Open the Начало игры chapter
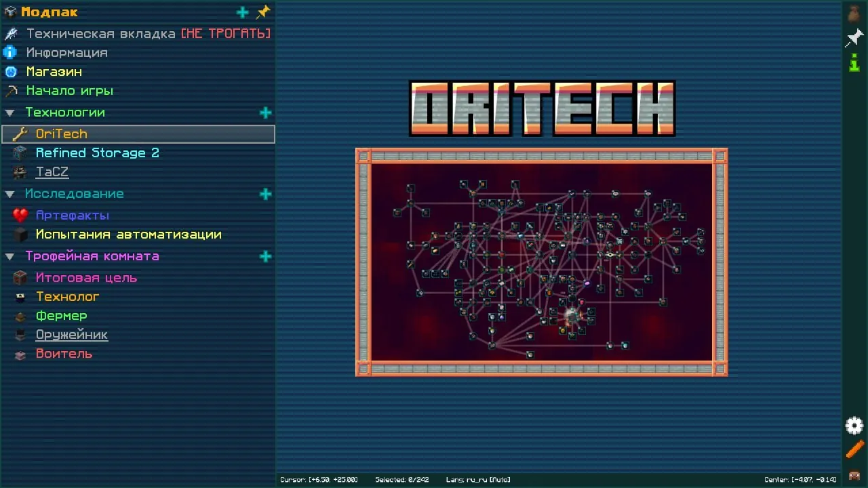The height and width of the screenshot is (488, 868). pos(138,90)
